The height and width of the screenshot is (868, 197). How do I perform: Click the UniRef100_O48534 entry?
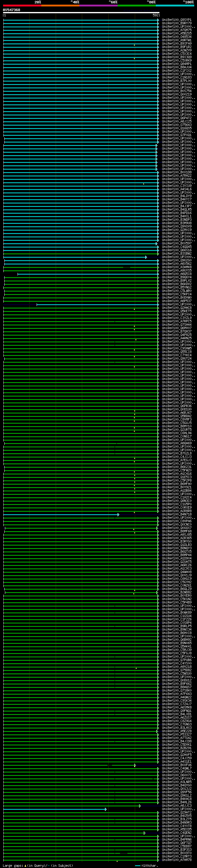(x=176, y=37)
